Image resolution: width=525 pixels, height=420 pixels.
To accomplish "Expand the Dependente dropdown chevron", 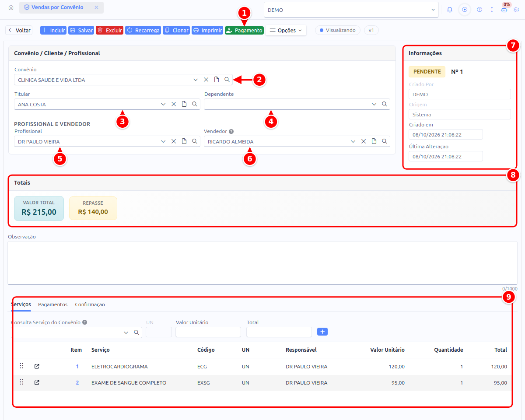I will (374, 104).
